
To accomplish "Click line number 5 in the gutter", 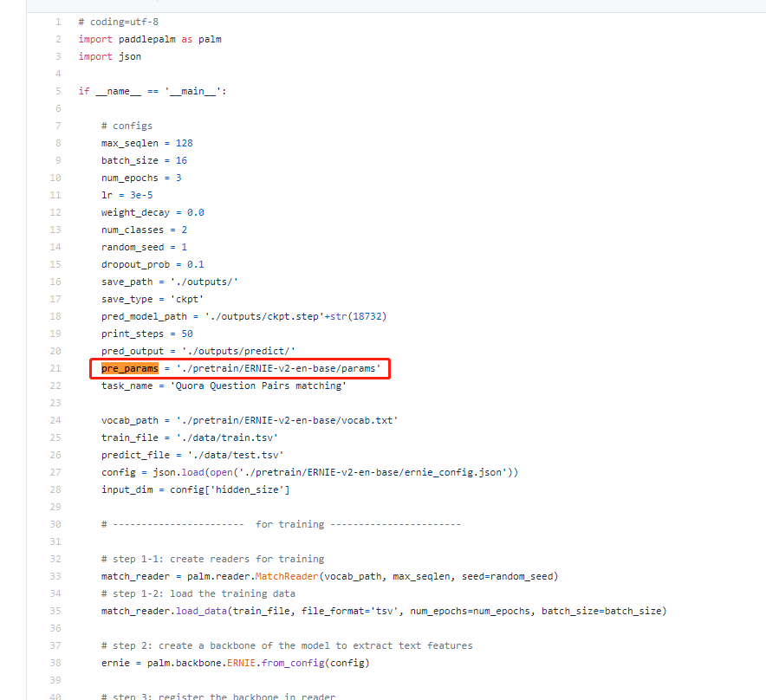I will coord(58,91).
